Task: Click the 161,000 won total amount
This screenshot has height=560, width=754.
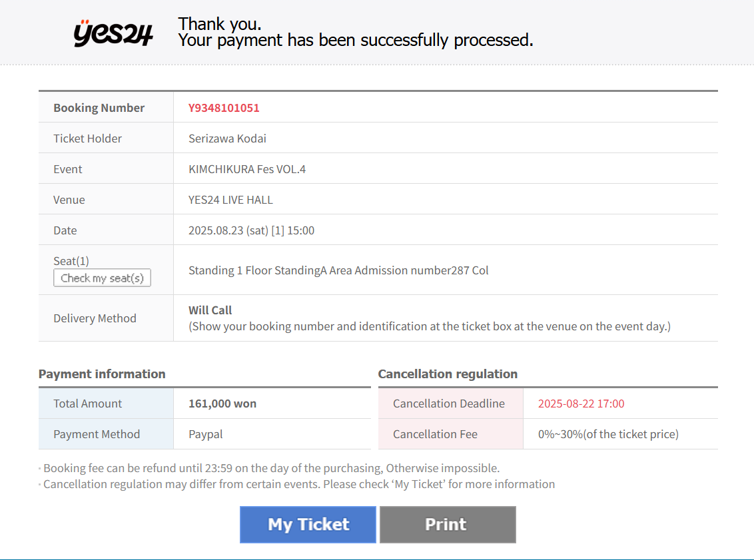Action: (x=222, y=404)
